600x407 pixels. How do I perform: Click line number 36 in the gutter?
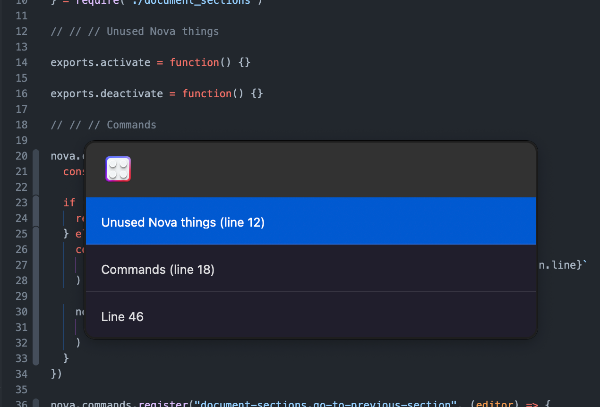pos(21,405)
